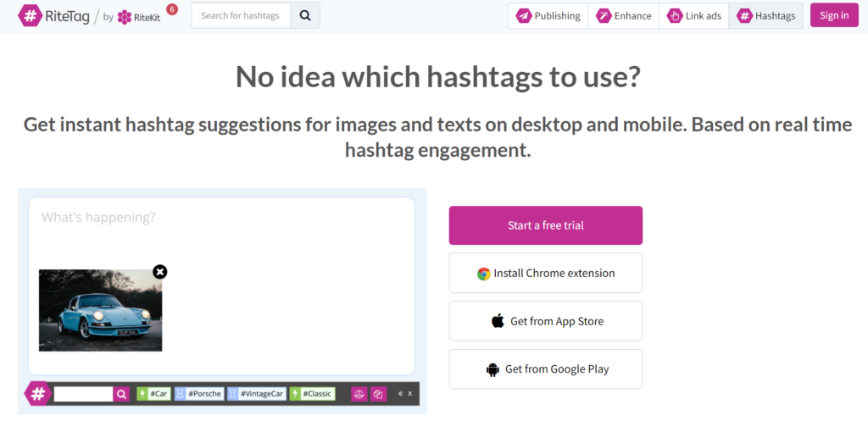Select the #Car hashtag suggestion
This screenshot has height=421, width=868.
153,394
